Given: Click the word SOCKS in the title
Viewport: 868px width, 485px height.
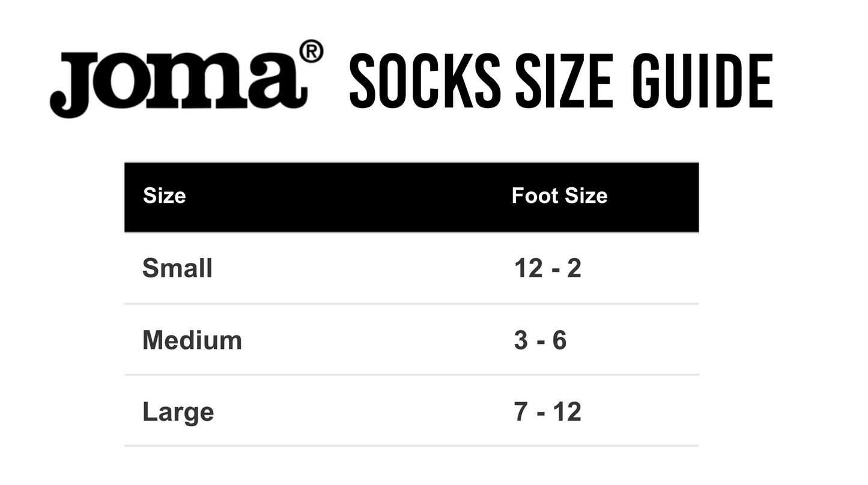Looking at the screenshot, I should tap(425, 82).
